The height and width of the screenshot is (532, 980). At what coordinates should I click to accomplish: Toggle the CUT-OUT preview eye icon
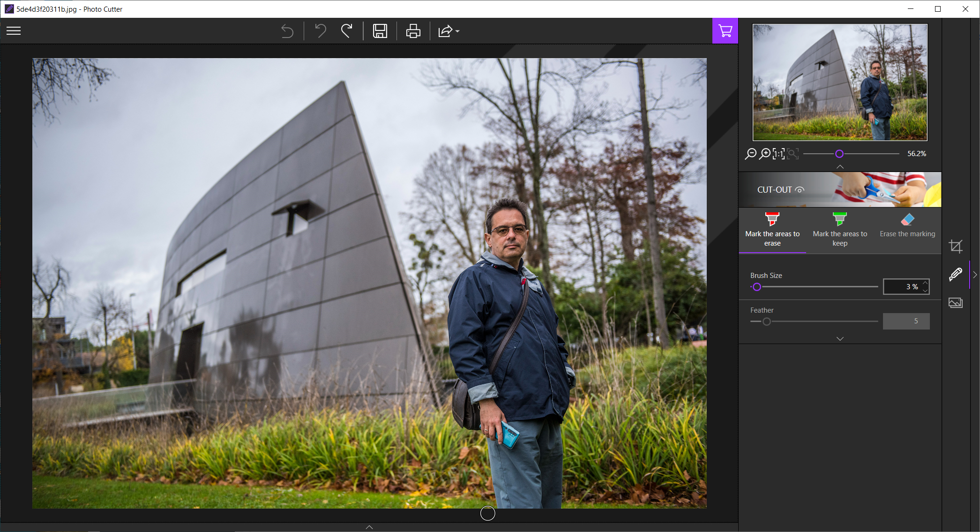800,190
